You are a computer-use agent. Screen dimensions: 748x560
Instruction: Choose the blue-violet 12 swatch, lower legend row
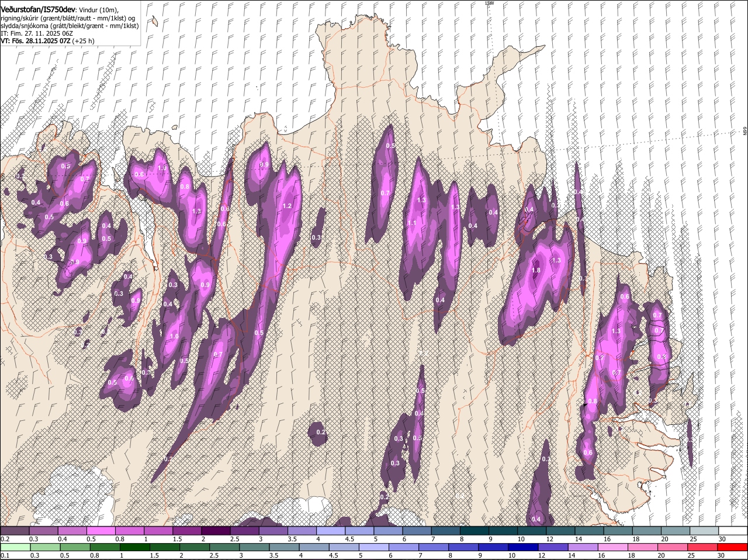click(x=553, y=547)
